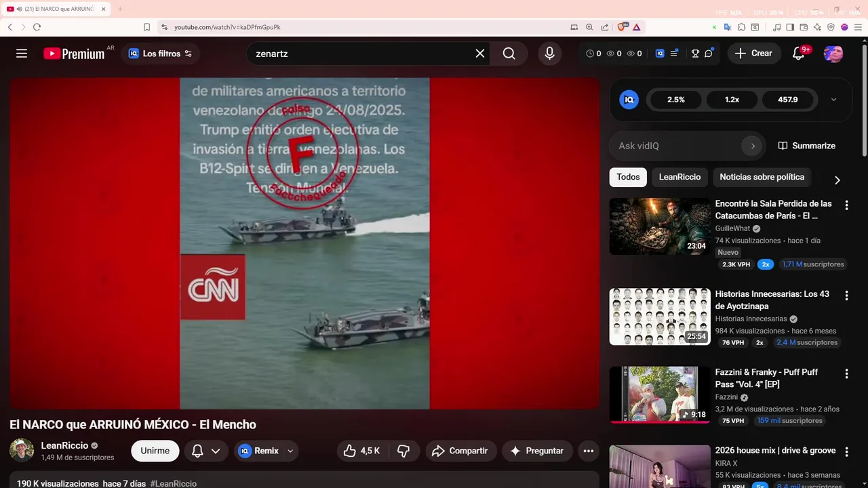Open options for the Ayotzinapa video
This screenshot has width=868, height=488.
[x=846, y=296]
